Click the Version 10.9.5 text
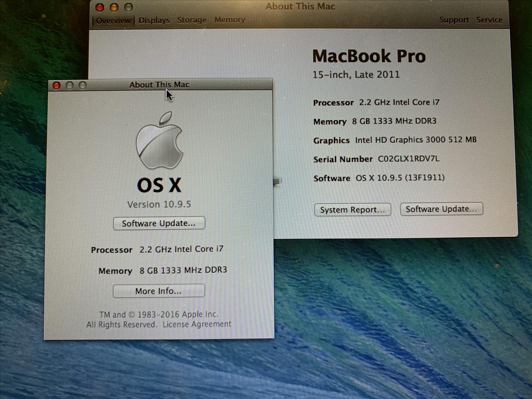Screen dimensions: 532x399 (159, 204)
